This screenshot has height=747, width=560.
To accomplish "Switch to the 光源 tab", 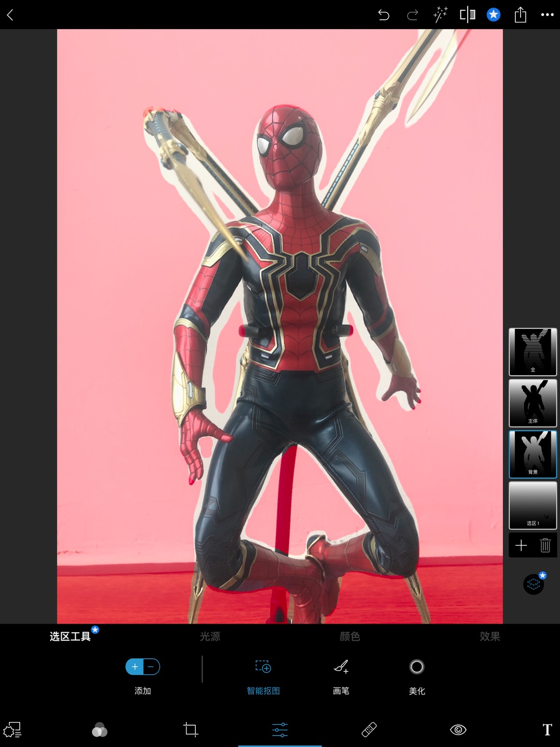I will tap(210, 637).
